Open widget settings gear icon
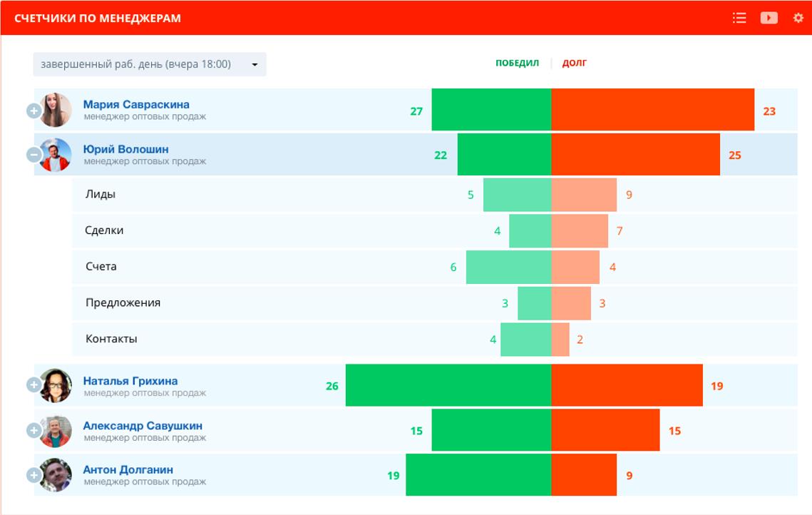 pos(798,18)
